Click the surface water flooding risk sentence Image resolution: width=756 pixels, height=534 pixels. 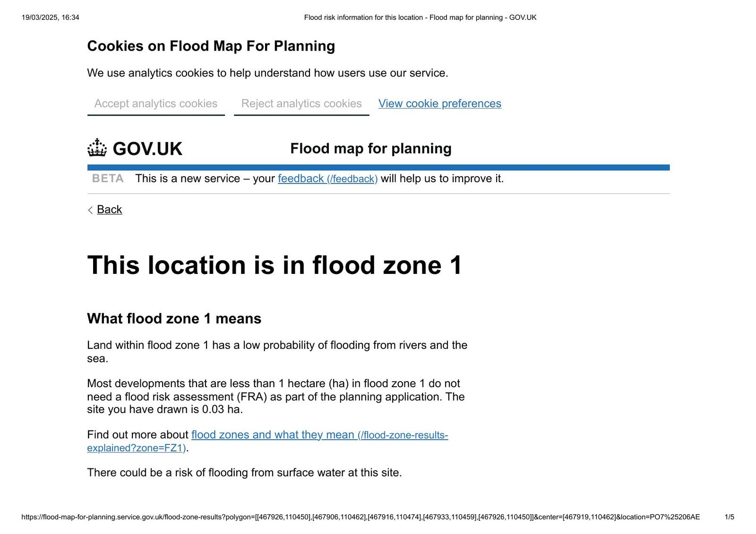(244, 473)
